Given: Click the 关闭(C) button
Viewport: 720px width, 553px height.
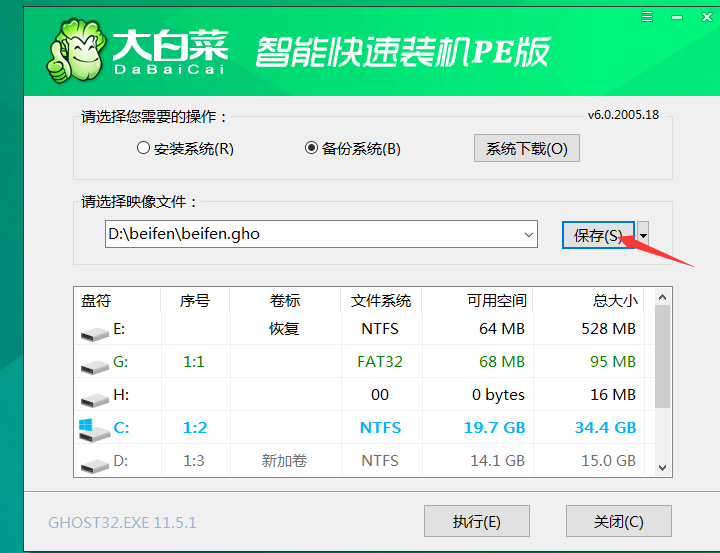Looking at the screenshot, I should (619, 521).
